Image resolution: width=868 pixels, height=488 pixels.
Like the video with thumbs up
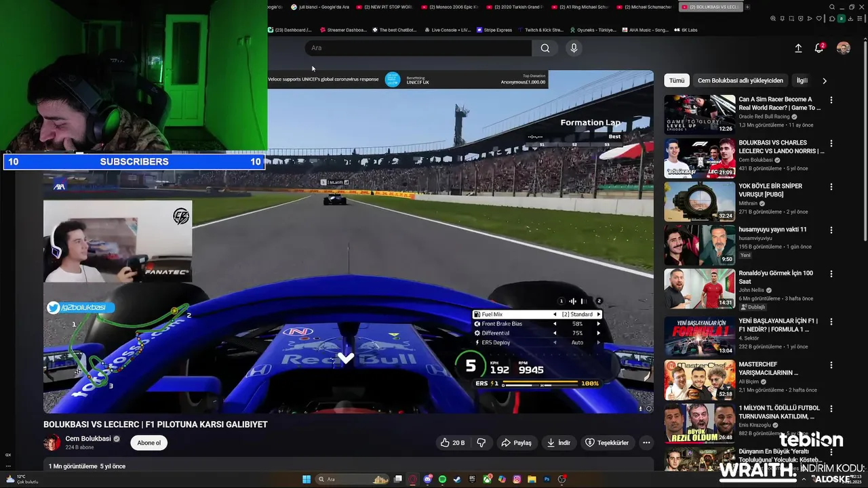tap(452, 443)
